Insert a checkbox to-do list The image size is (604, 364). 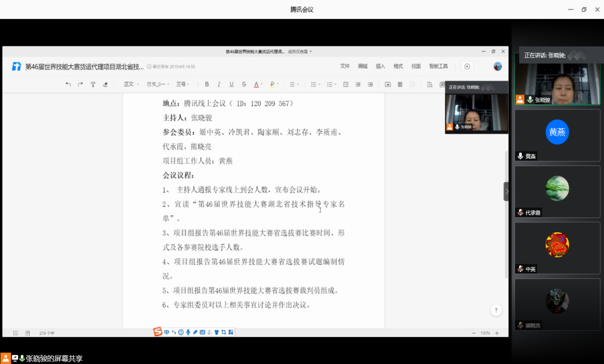[346, 84]
